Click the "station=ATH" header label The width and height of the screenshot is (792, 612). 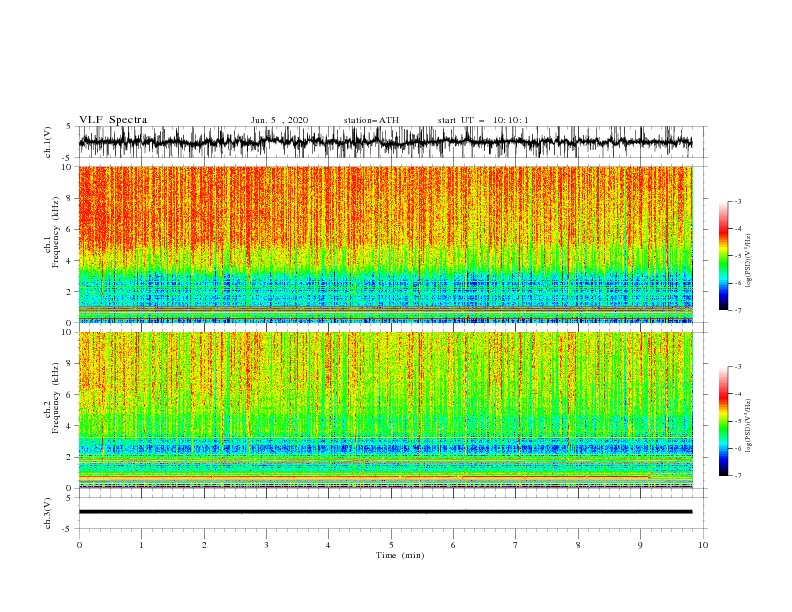(371, 120)
